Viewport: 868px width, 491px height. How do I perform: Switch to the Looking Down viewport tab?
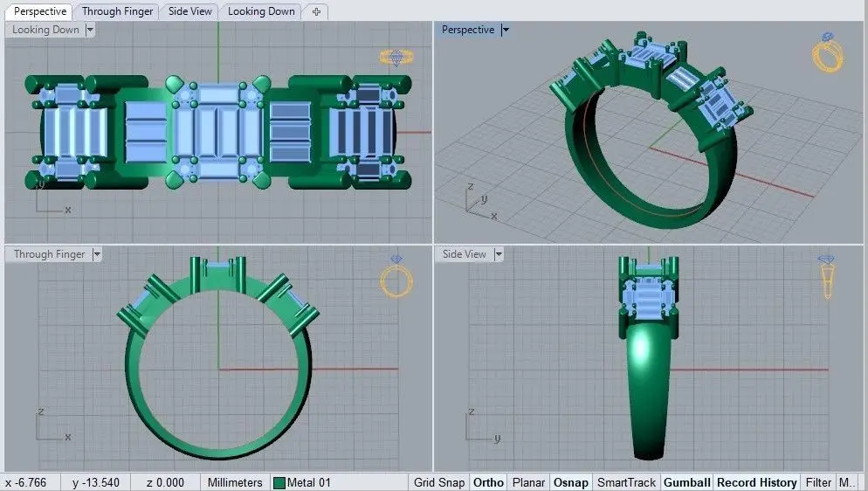pyautogui.click(x=261, y=11)
